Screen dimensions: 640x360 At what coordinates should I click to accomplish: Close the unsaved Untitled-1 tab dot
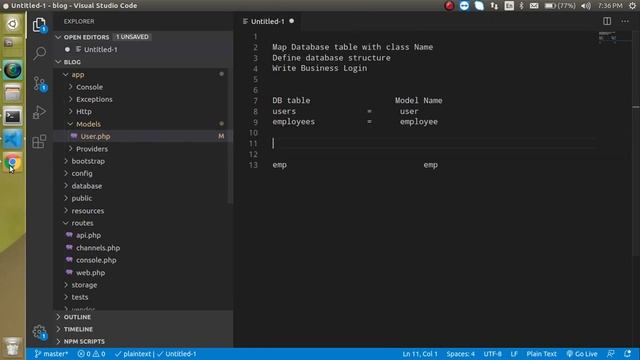pos(291,21)
